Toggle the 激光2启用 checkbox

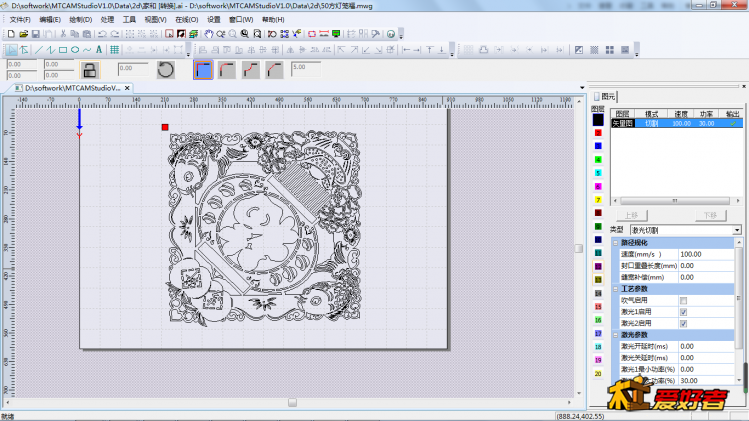(684, 324)
